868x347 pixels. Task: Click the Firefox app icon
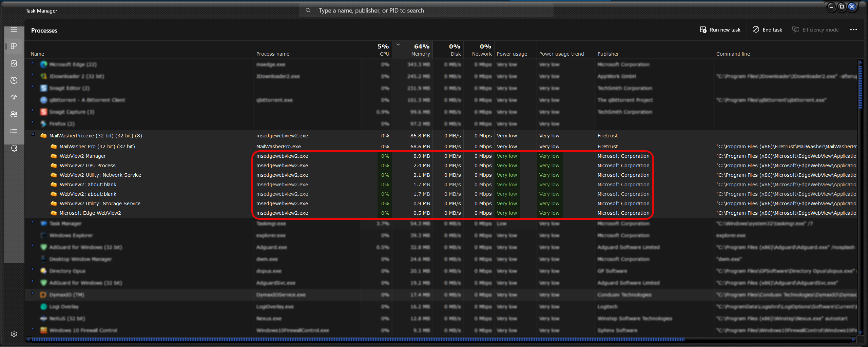43,124
